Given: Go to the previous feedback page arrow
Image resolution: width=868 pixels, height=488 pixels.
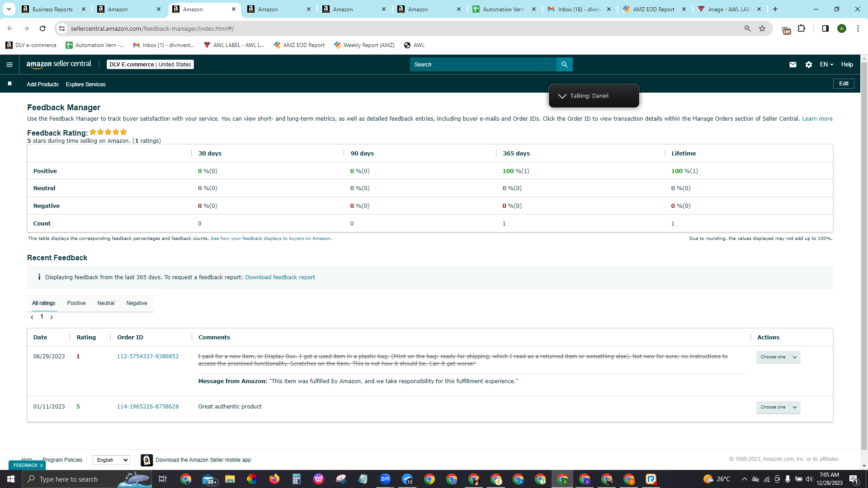Looking at the screenshot, I should coord(32,317).
